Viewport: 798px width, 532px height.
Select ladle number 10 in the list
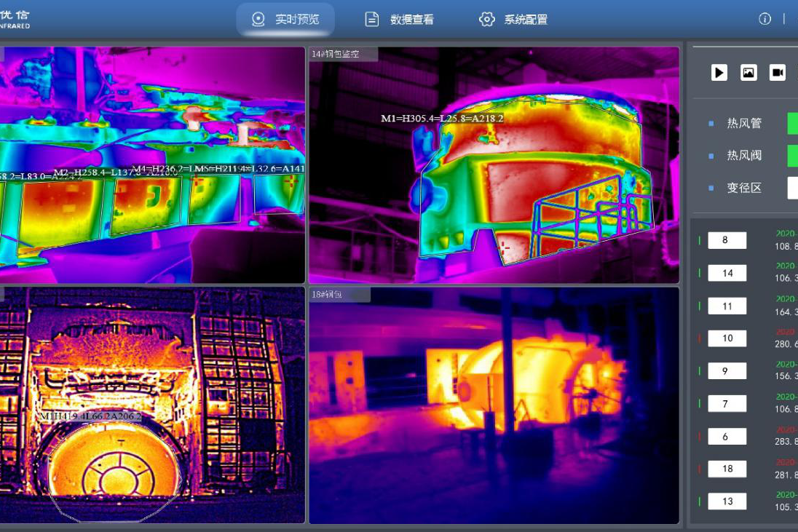727,338
